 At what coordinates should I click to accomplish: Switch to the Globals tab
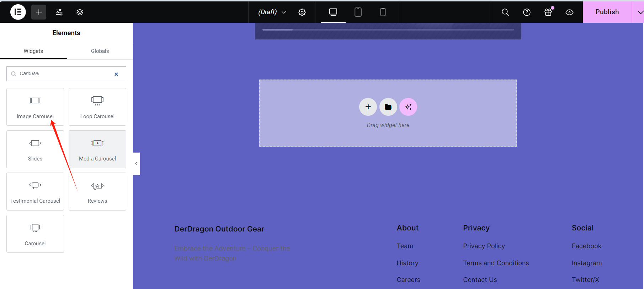100,51
